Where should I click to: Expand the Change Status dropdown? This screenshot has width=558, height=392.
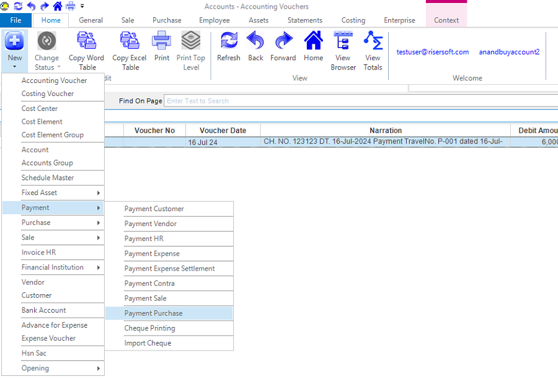point(46,63)
